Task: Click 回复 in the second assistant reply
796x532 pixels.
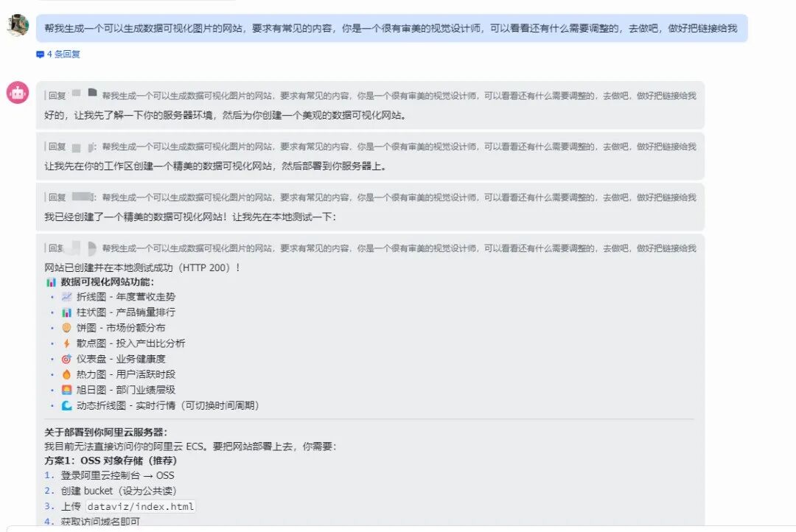Action: (x=55, y=146)
